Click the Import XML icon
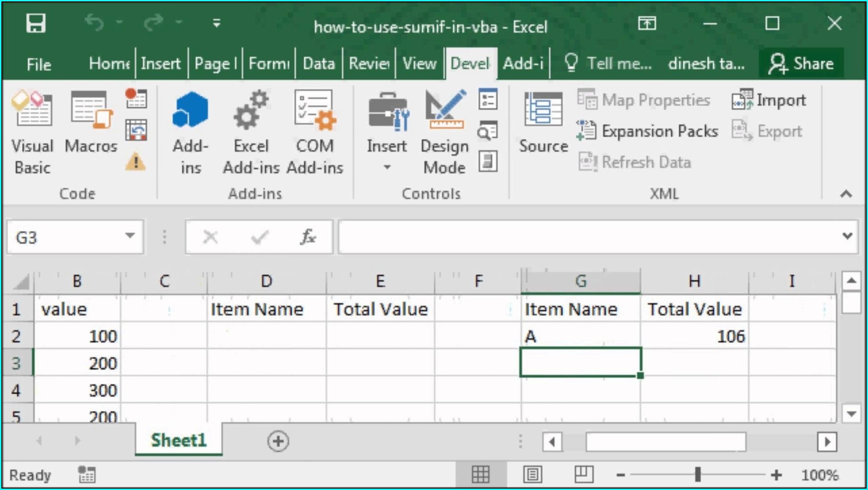 pyautogui.click(x=769, y=99)
